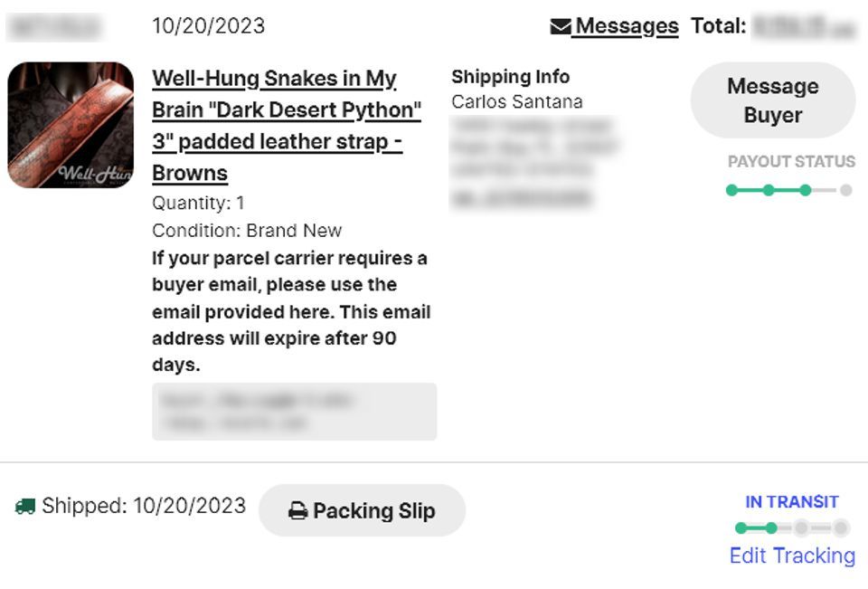The width and height of the screenshot is (868, 589).
Task: Click the In Transit tracking progress indicator
Action: coord(791,528)
